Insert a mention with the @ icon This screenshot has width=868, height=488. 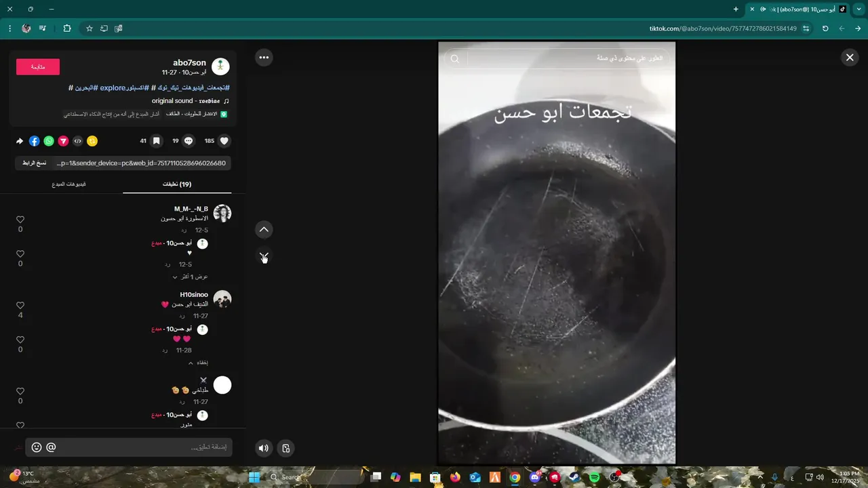point(51,447)
